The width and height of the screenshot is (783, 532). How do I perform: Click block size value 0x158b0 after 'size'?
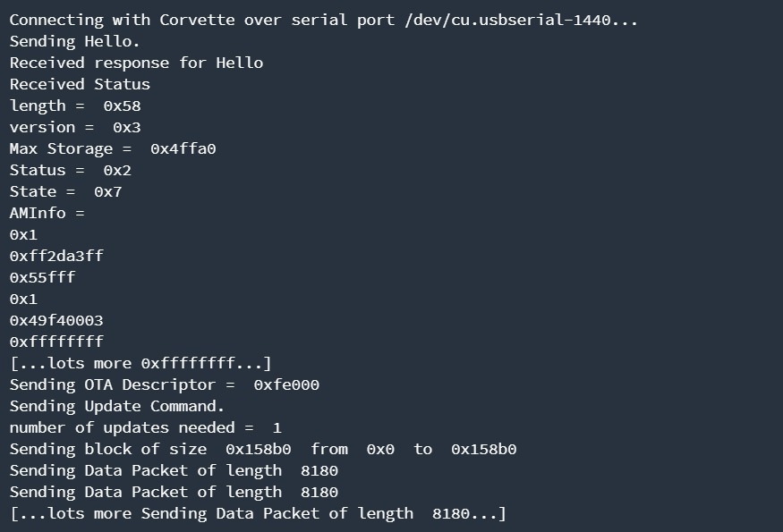(259, 450)
